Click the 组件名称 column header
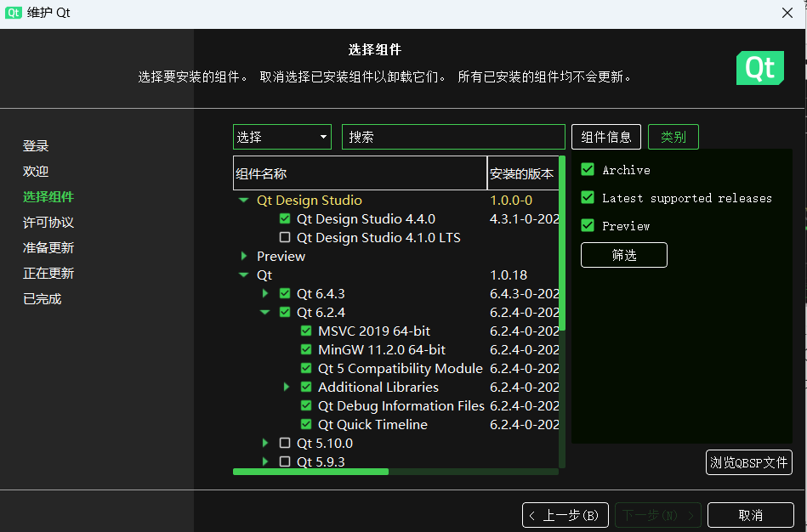The width and height of the screenshot is (807, 532). [x=360, y=173]
